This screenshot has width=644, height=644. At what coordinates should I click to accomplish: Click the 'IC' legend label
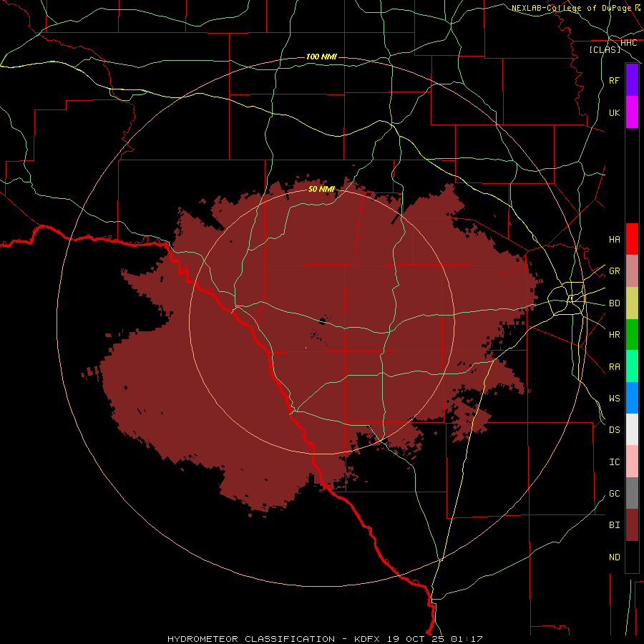615,462
